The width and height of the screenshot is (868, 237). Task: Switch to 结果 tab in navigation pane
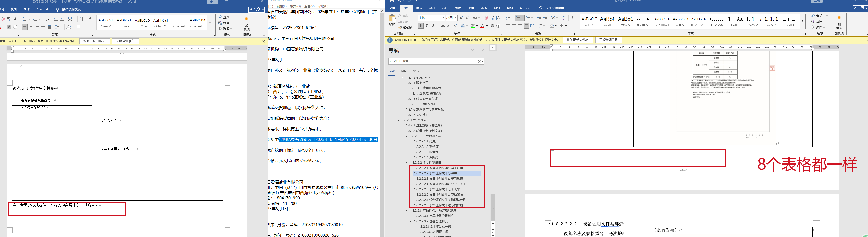(x=416, y=71)
